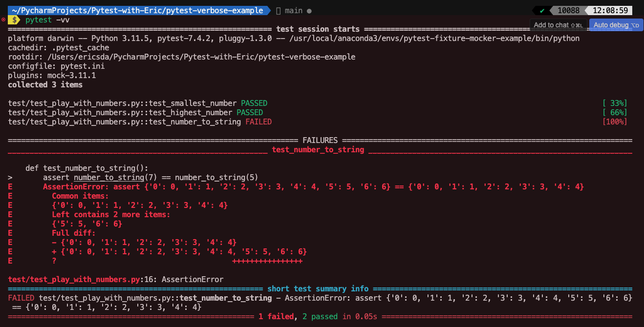The height and width of the screenshot is (327, 644).
Task: Click the green checkmark status indicator
Action: point(542,10)
